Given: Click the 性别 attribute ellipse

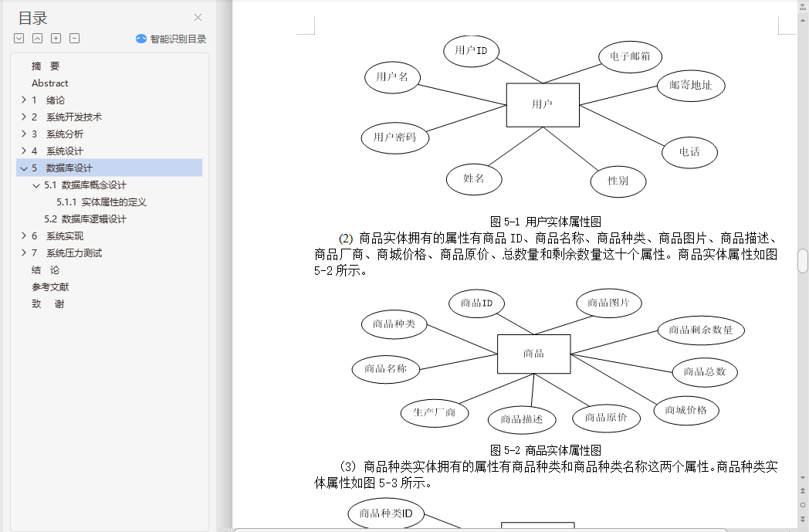Looking at the screenshot, I should 618,181.
